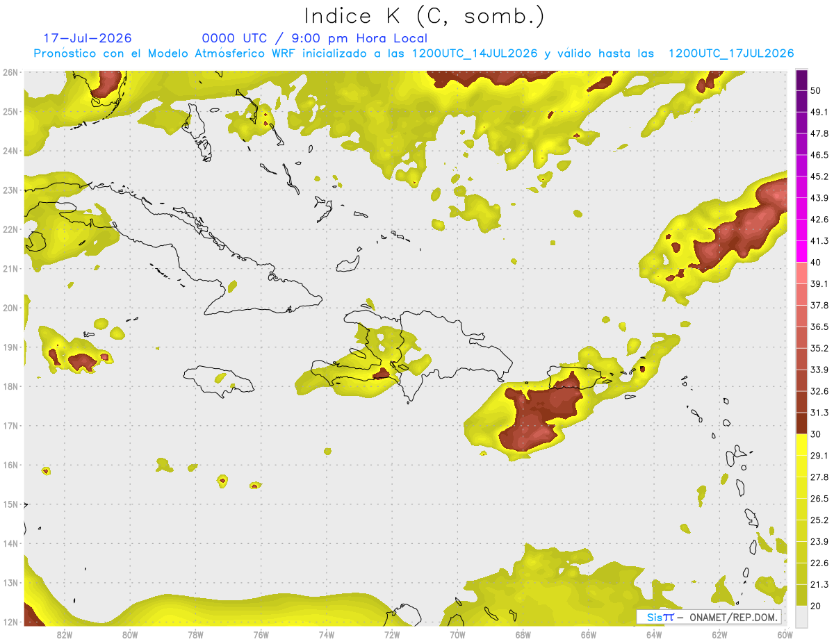
Task: Select the '17-Jul-2026' date label
Action: (x=88, y=38)
